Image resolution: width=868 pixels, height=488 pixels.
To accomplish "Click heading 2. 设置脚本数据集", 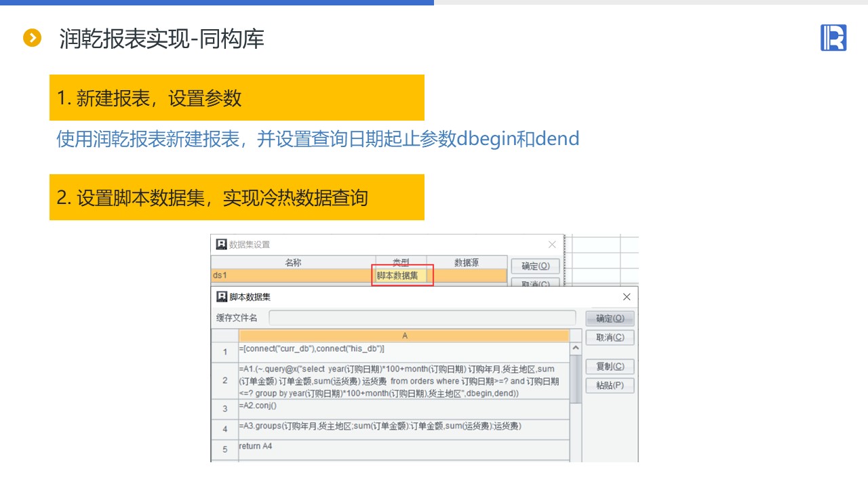I will tap(237, 197).
